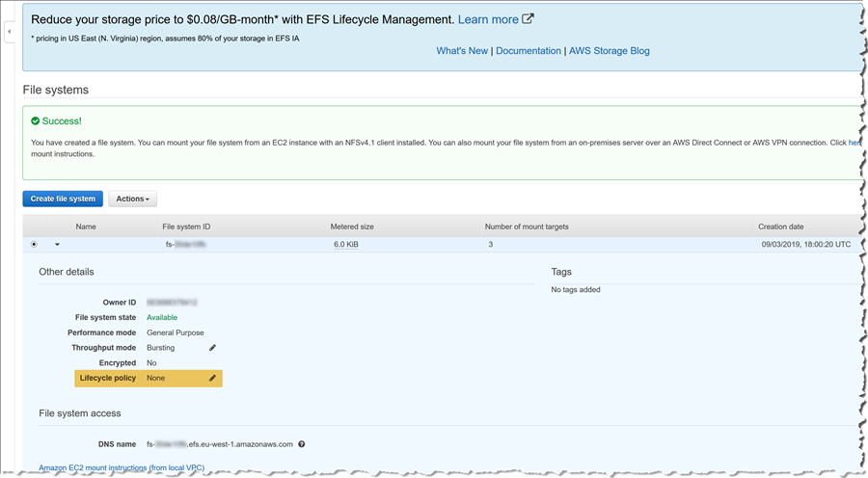
Task: Collapse the left sidebar panel arrow
Action: click(x=9, y=32)
